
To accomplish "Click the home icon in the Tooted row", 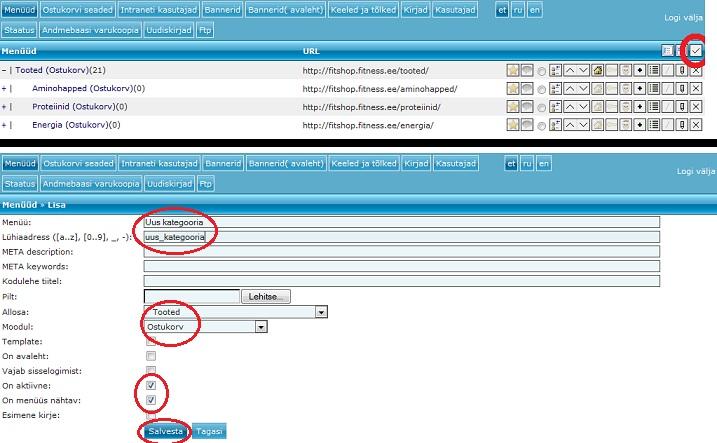I will pos(598,71).
